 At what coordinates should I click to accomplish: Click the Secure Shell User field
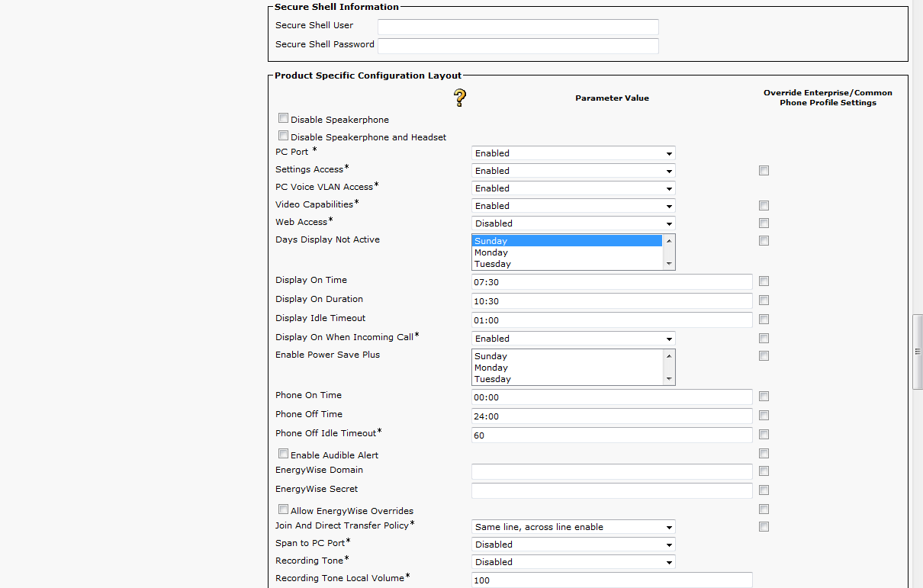tap(518, 27)
